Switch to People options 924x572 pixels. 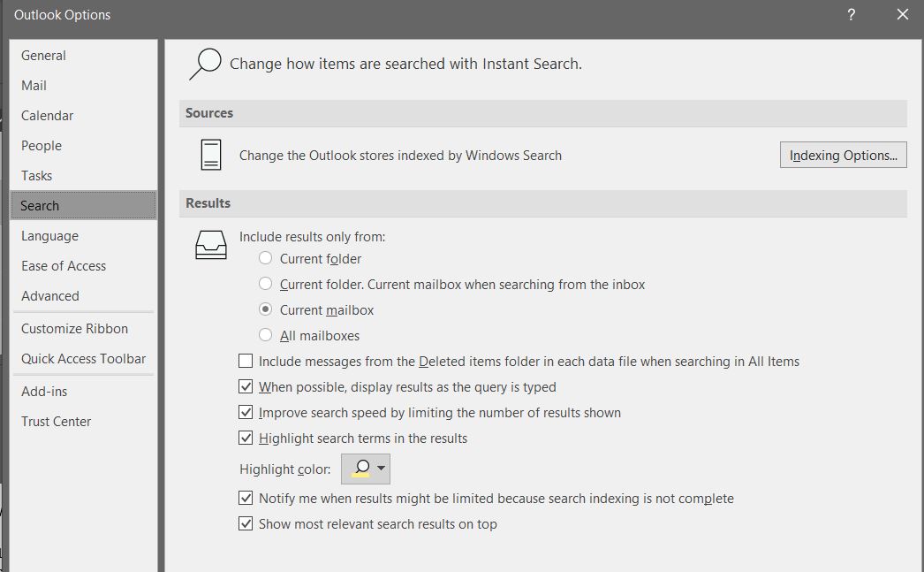(83, 146)
